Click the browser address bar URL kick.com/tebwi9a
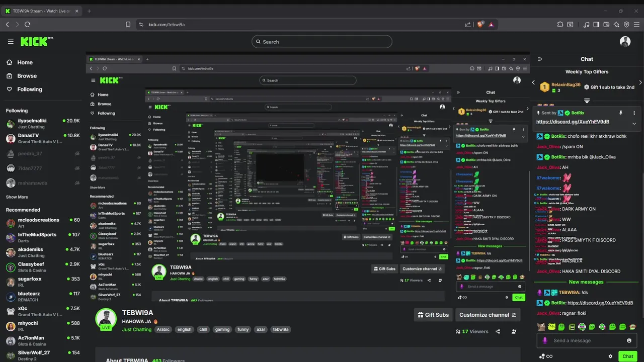The height and width of the screenshot is (362, 644). coord(167,24)
